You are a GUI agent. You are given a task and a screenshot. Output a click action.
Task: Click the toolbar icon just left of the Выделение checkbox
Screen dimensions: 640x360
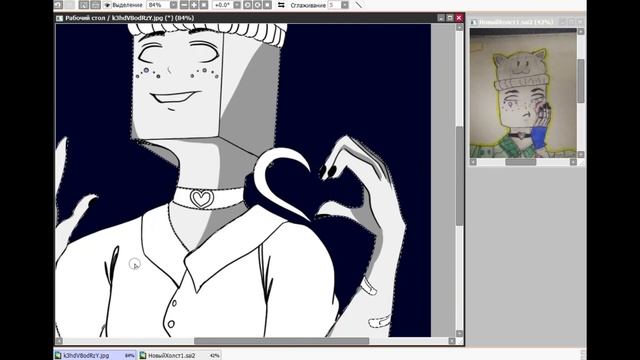coord(95,5)
